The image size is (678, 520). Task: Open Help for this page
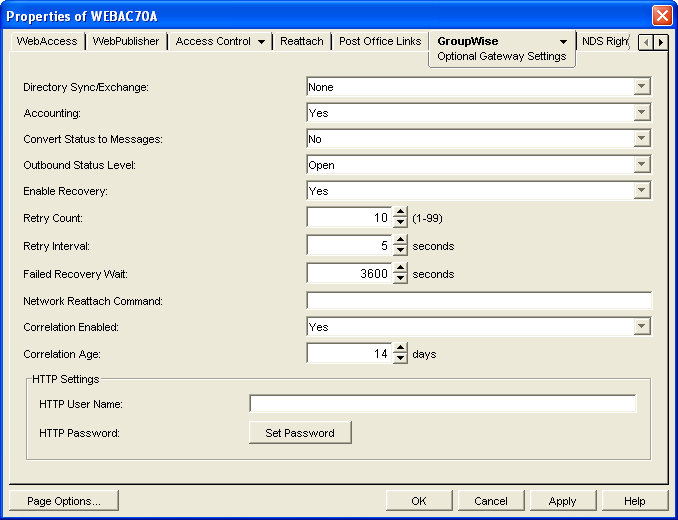[634, 501]
